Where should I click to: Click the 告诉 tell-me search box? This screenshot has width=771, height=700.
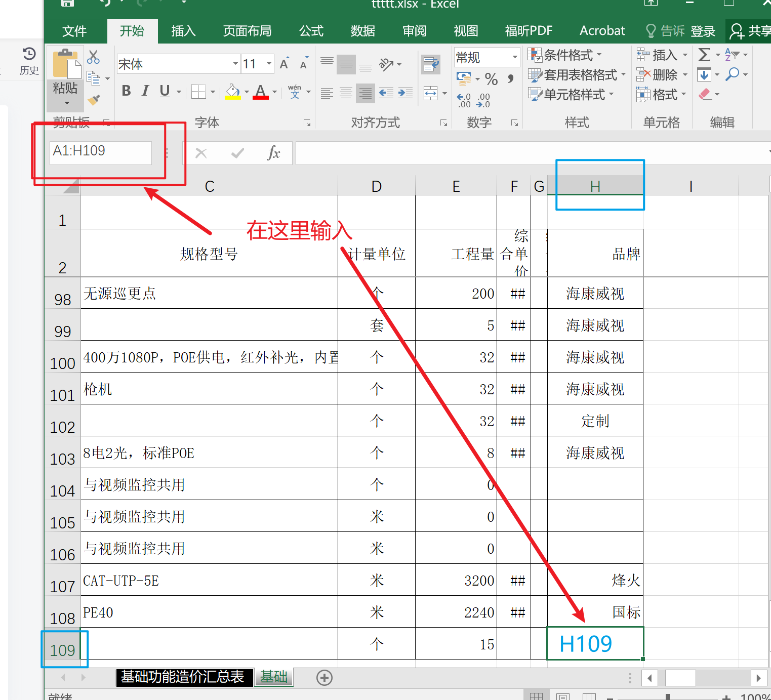[x=665, y=31]
